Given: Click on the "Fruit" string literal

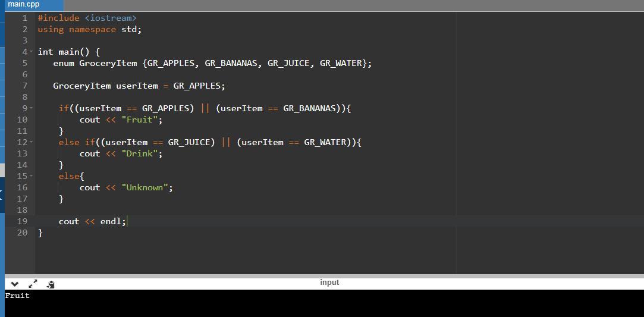Looking at the screenshot, I should [x=139, y=120].
